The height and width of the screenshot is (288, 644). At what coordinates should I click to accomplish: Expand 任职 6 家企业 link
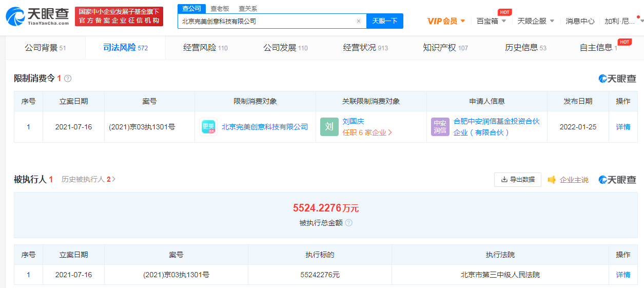[x=367, y=132]
